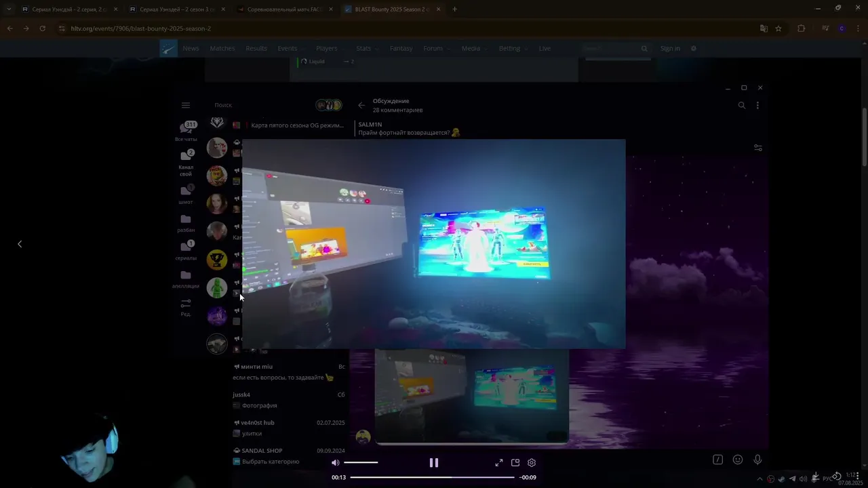Record a voice message with microphone
Screen dimensions: 868x488
(x=757, y=460)
